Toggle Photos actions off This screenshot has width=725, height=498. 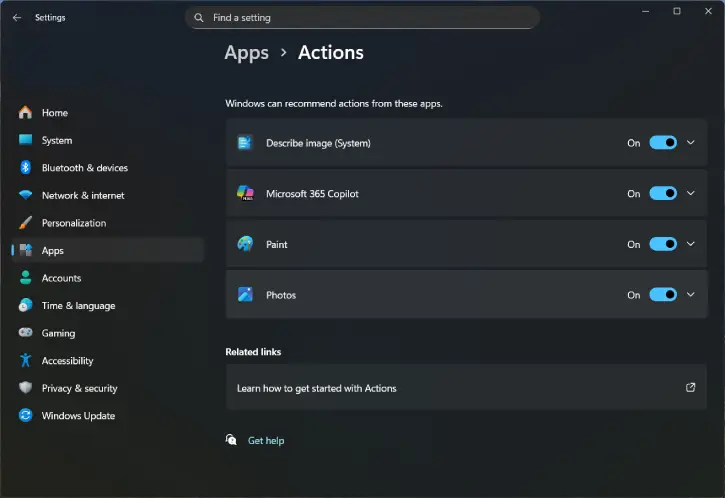[x=663, y=295]
